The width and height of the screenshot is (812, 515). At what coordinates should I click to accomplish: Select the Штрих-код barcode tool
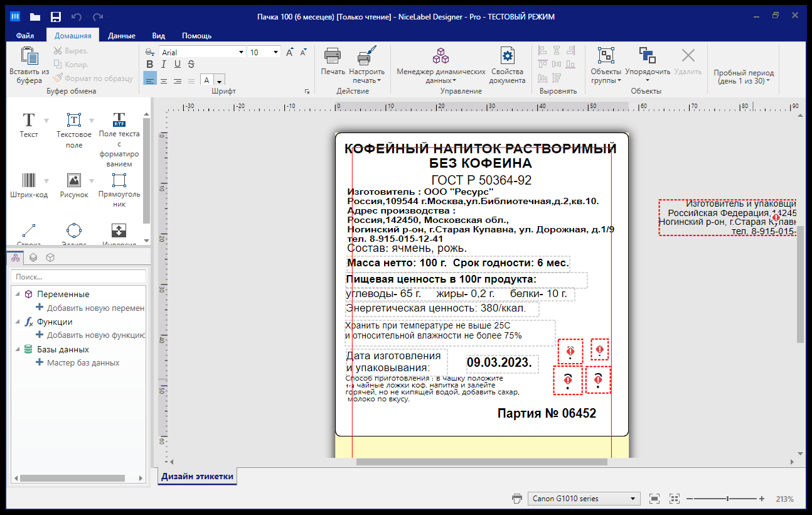(x=29, y=185)
